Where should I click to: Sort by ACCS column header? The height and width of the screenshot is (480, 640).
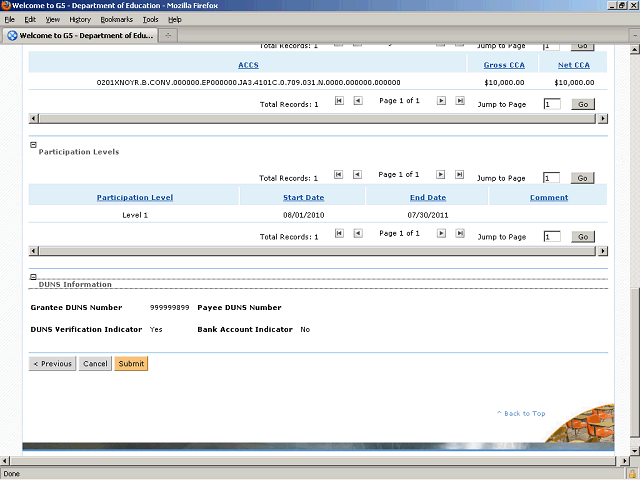click(248, 65)
